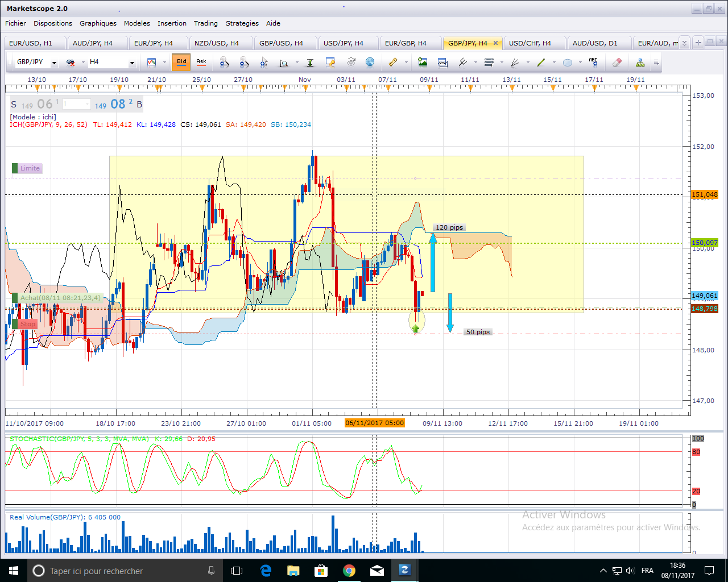728x582 pixels.
Task: Select the ABC text label tool
Action: [593, 62]
